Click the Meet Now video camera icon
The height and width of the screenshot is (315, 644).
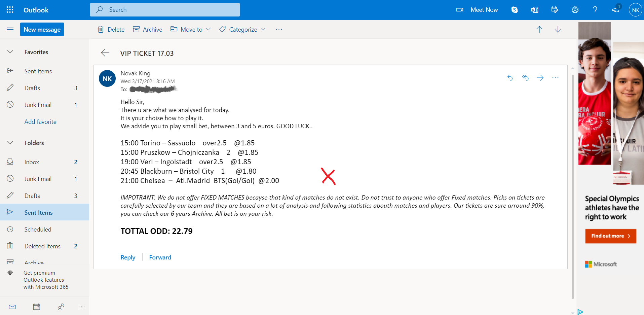click(459, 10)
